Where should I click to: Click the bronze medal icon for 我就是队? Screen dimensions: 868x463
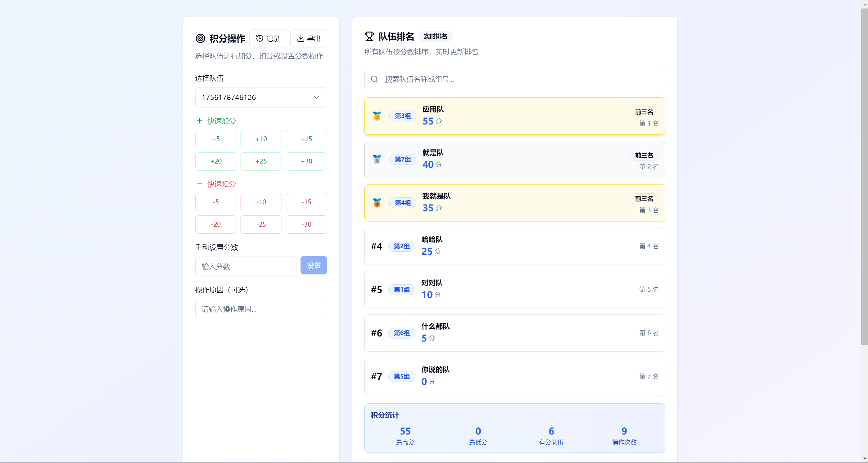point(377,203)
